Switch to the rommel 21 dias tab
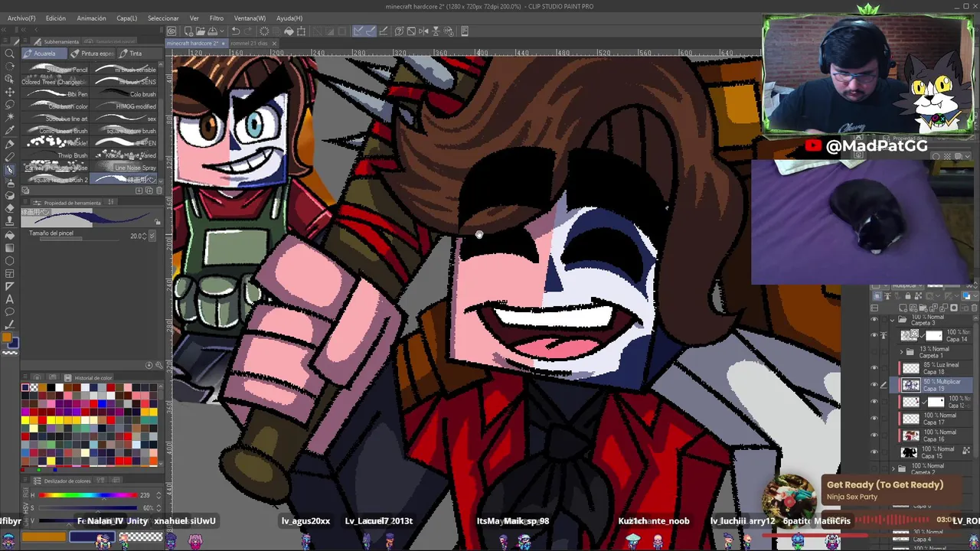Viewport: 980px width, 551px height. (249, 43)
